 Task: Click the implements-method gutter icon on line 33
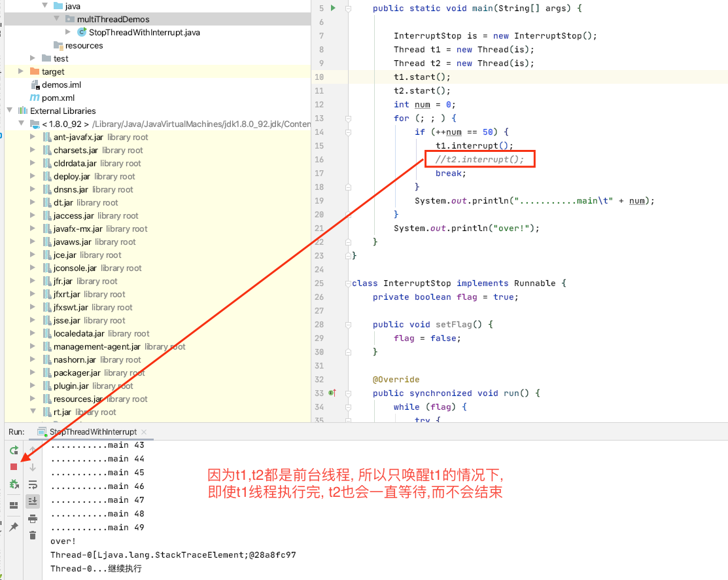click(x=332, y=393)
